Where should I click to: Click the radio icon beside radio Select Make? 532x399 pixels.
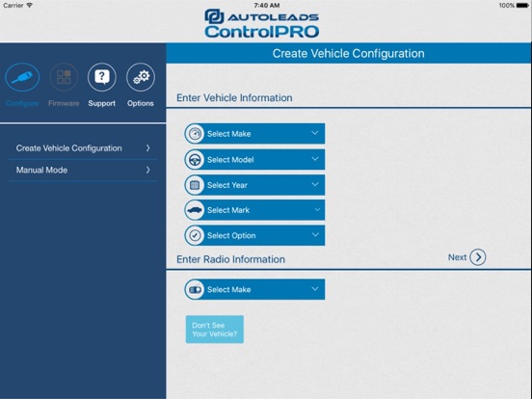pos(195,289)
